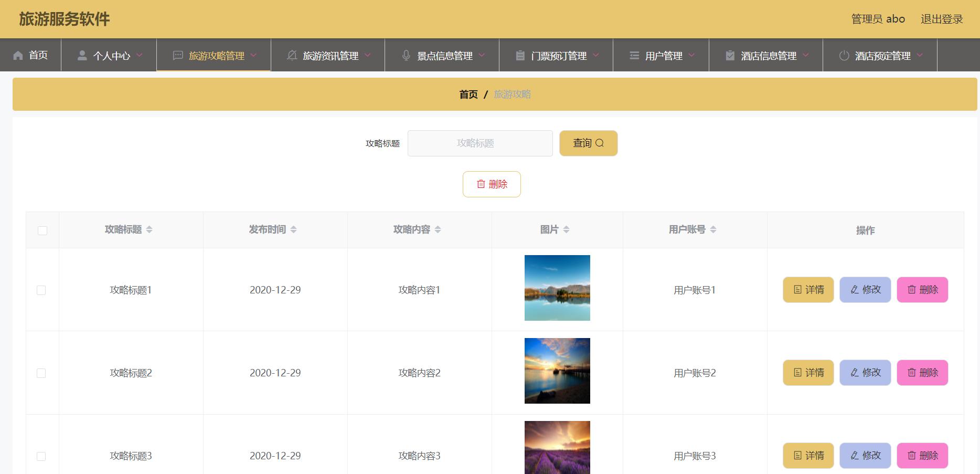Click the clipboard icon on 门票预订管理

point(520,55)
